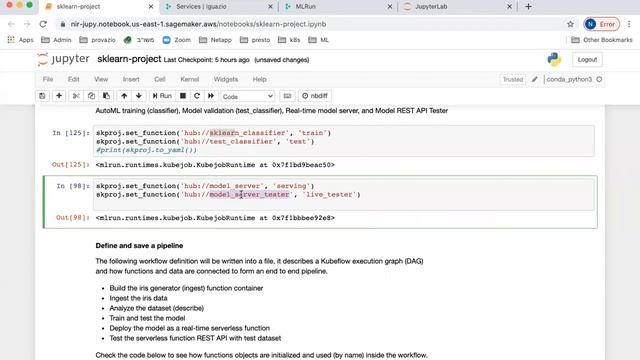This screenshot has height=360, width=640.
Task: Paste cells below using the paste icon
Action: coord(106,96)
